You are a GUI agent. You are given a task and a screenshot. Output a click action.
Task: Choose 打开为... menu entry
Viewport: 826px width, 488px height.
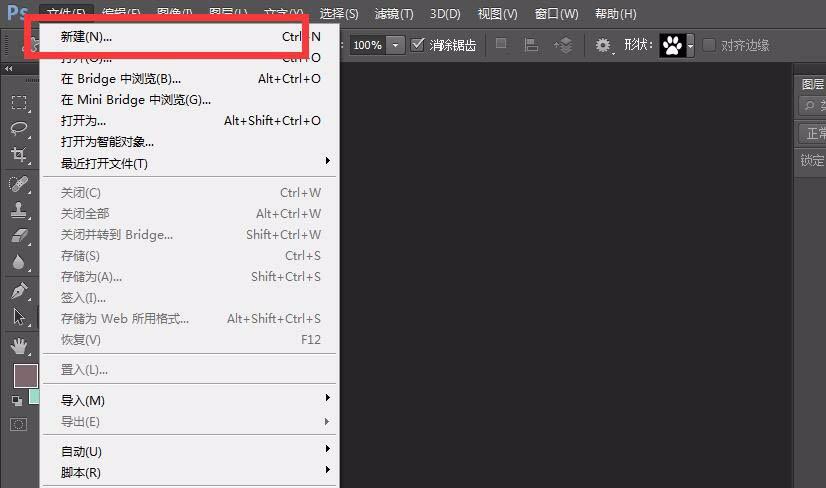[191, 121]
